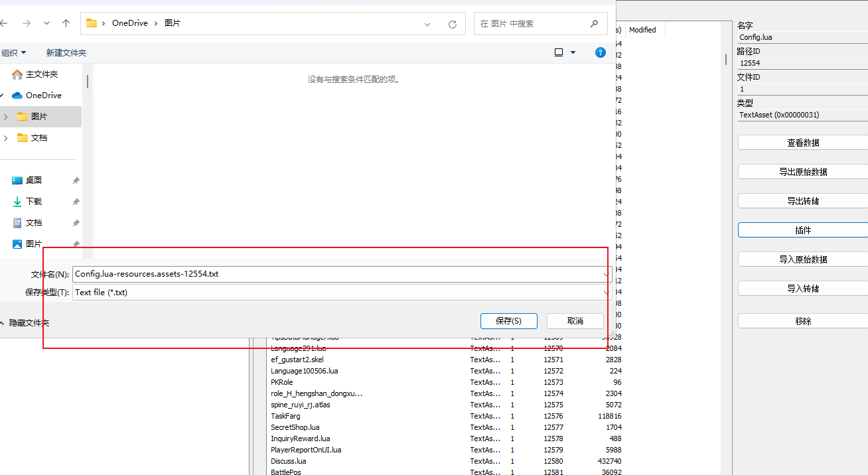
Task: Click 新建文件夹 button
Action: [66, 52]
